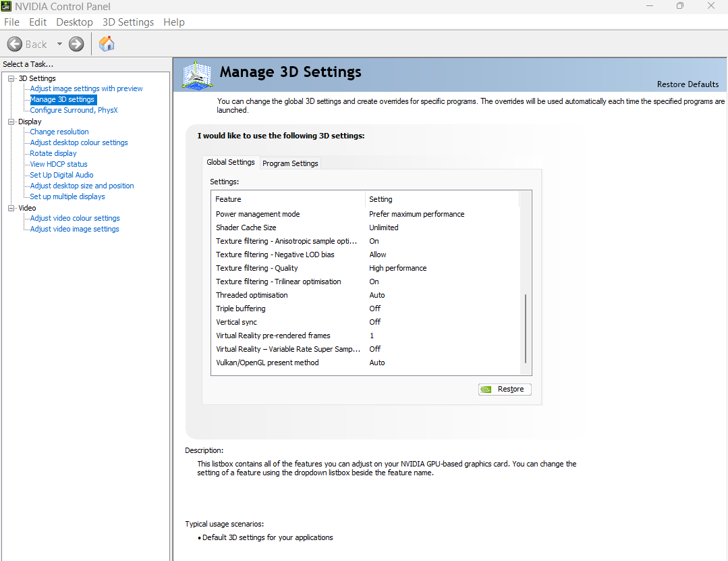728x561 pixels.
Task: Collapse the Video tree node
Action: point(11,208)
